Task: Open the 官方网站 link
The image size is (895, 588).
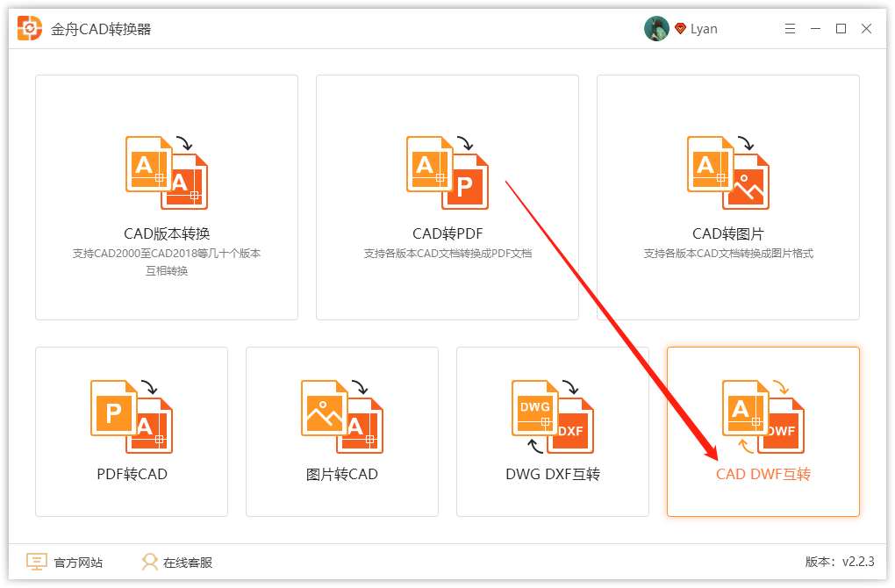Action: tap(78, 563)
